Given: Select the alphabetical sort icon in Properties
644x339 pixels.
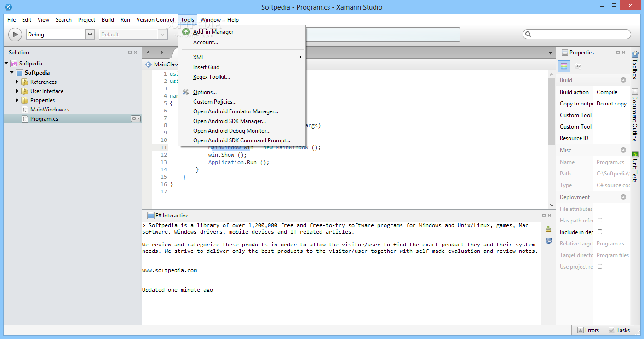Looking at the screenshot, I should point(578,66).
